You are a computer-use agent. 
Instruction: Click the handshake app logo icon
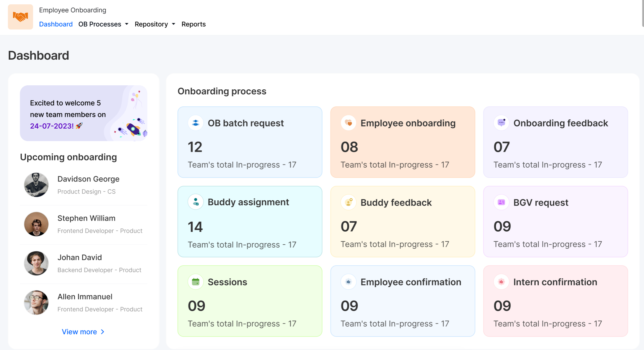point(20,17)
